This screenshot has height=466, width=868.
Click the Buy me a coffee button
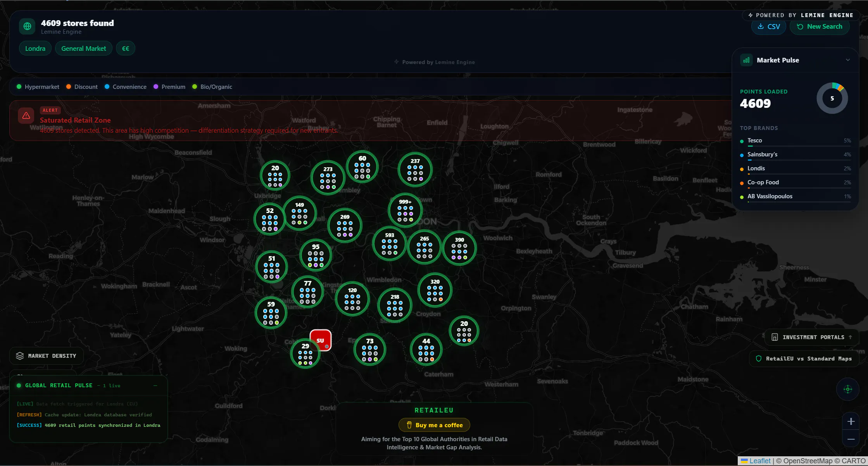pos(434,425)
